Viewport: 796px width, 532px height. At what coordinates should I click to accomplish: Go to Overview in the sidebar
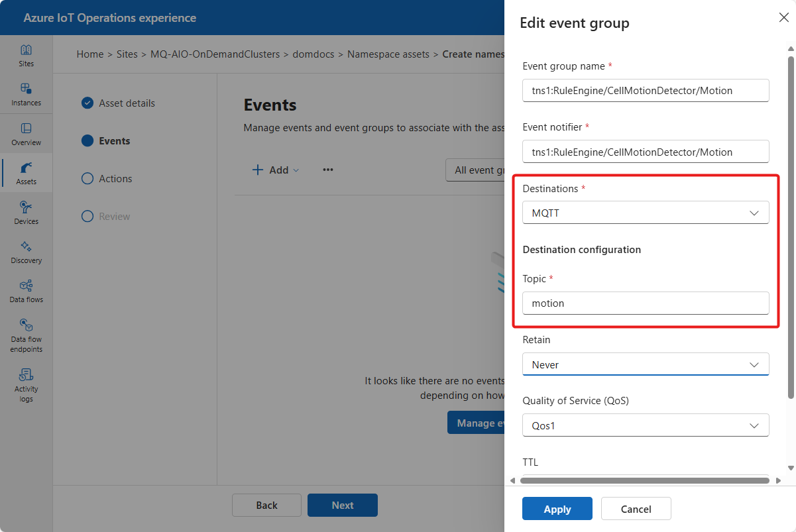pyautogui.click(x=26, y=134)
